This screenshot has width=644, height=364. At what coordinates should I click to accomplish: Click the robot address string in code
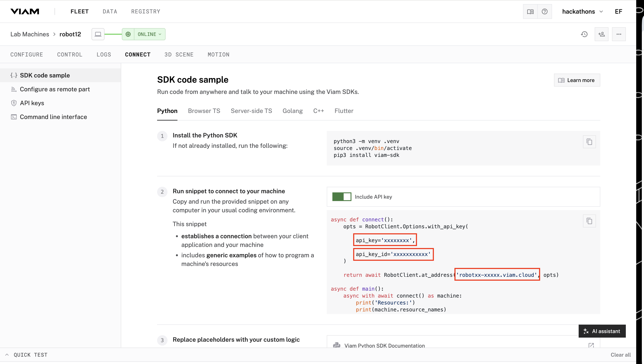(496, 275)
